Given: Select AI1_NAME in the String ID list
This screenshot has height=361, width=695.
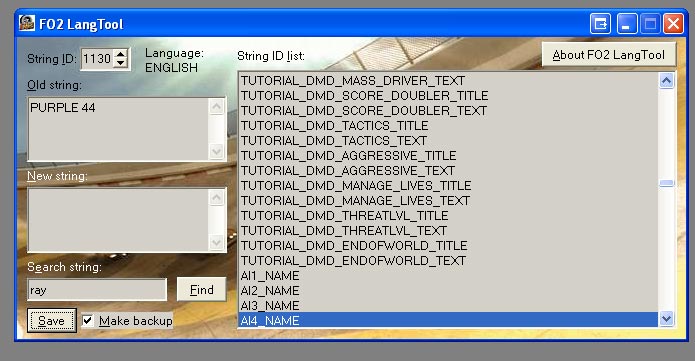Looking at the screenshot, I should tap(448, 275).
